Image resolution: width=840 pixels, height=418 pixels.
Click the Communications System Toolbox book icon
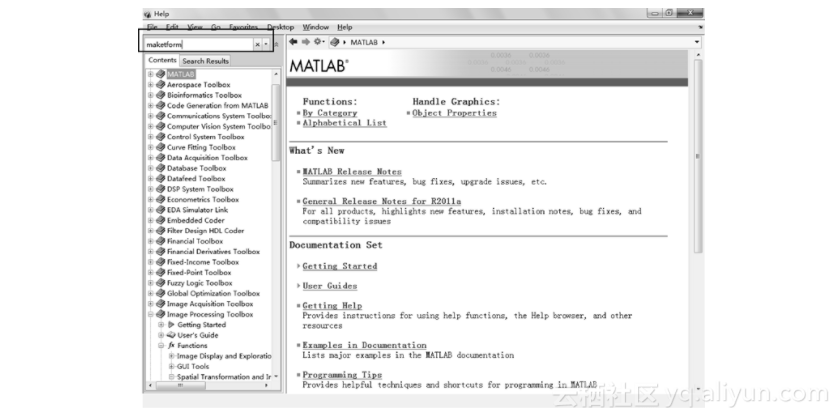pyautogui.click(x=161, y=116)
